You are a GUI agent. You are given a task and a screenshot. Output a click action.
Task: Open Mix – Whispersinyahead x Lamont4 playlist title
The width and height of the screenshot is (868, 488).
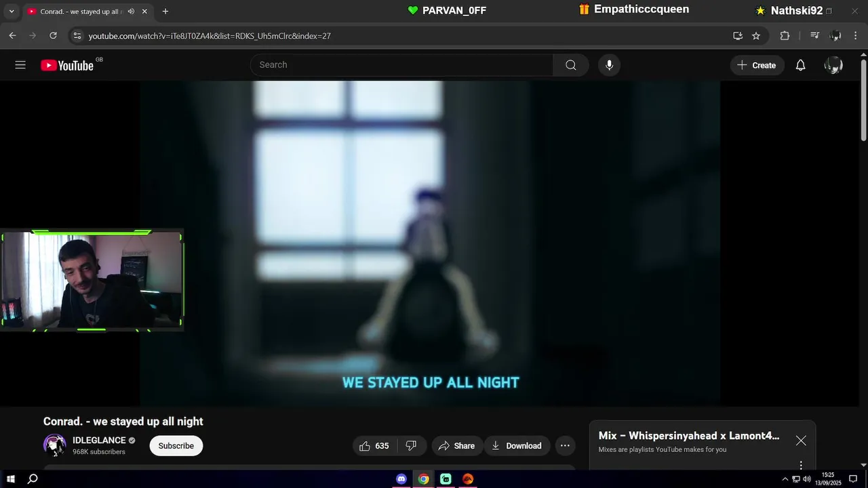click(x=689, y=436)
